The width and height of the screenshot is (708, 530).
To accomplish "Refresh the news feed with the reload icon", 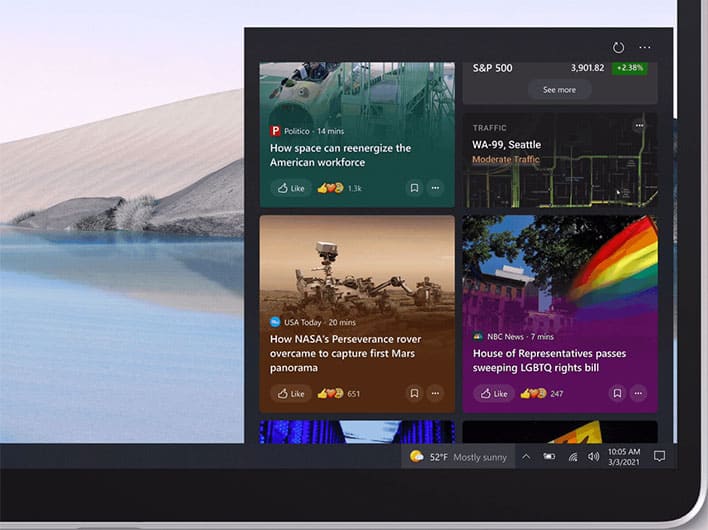I will pos(618,47).
